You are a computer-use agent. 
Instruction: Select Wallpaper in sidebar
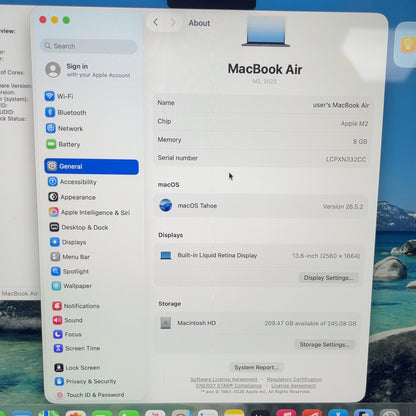coord(72,286)
